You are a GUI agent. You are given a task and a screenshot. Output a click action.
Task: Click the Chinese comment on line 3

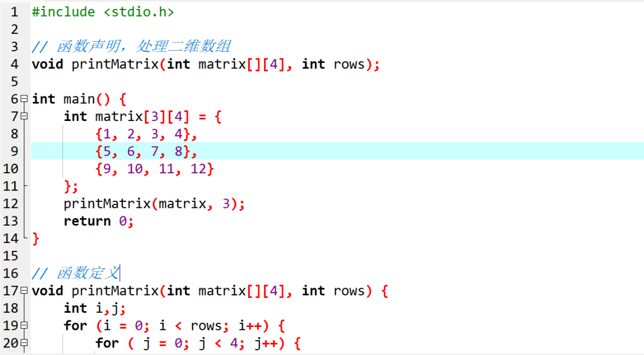(131, 46)
